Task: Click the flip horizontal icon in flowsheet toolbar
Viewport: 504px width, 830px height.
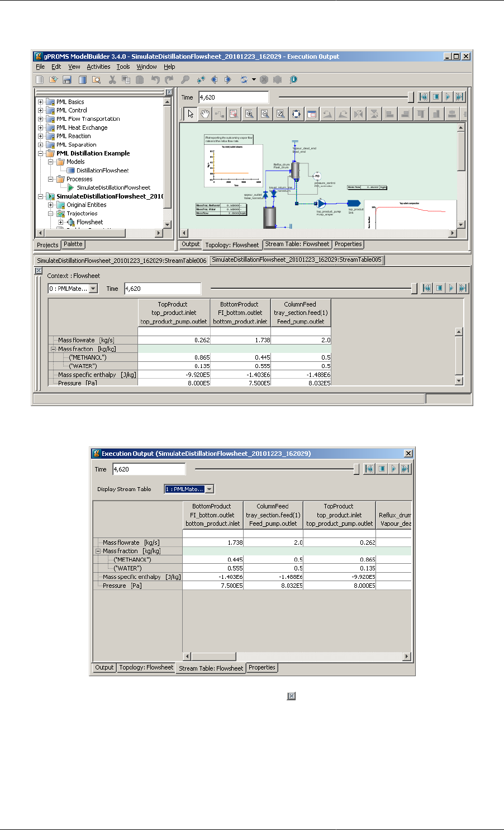Action: point(358,114)
